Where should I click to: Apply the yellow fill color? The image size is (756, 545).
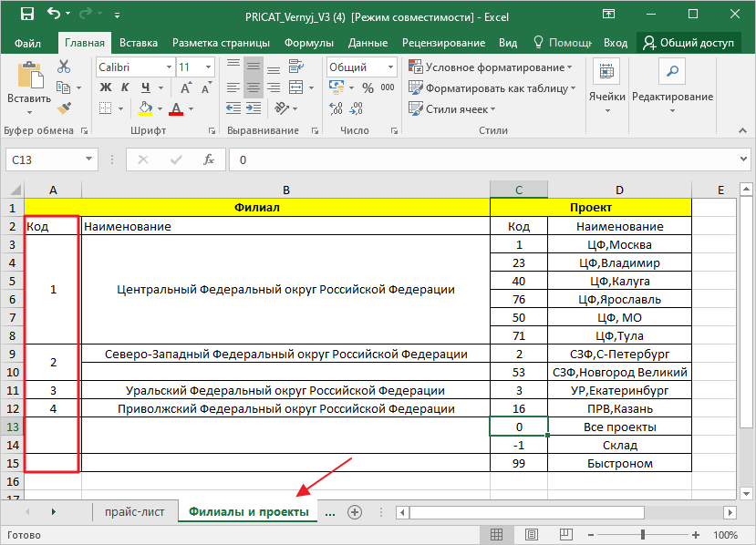(145, 108)
